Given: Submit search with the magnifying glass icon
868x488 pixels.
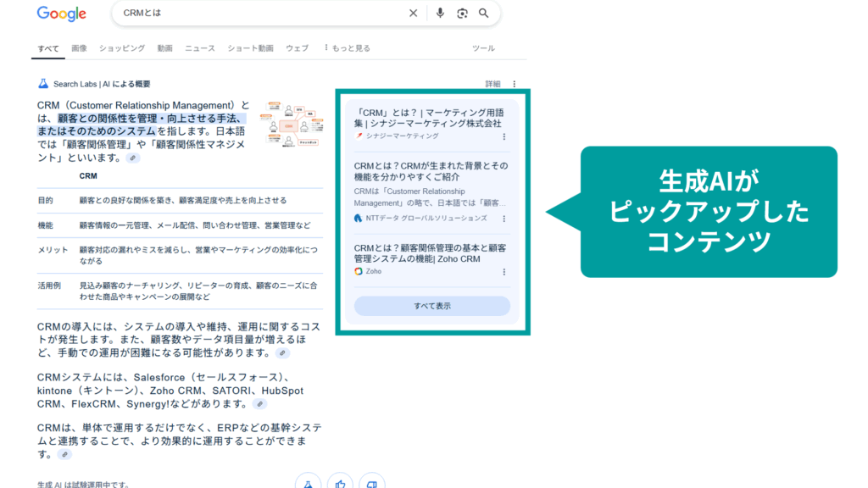Looking at the screenshot, I should 484,14.
